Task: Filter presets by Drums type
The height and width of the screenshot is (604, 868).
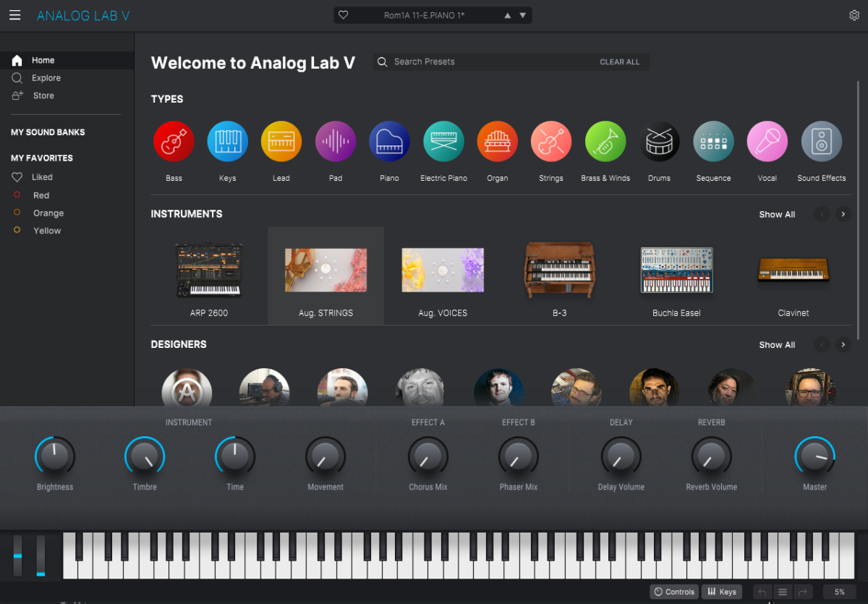Action: point(660,141)
